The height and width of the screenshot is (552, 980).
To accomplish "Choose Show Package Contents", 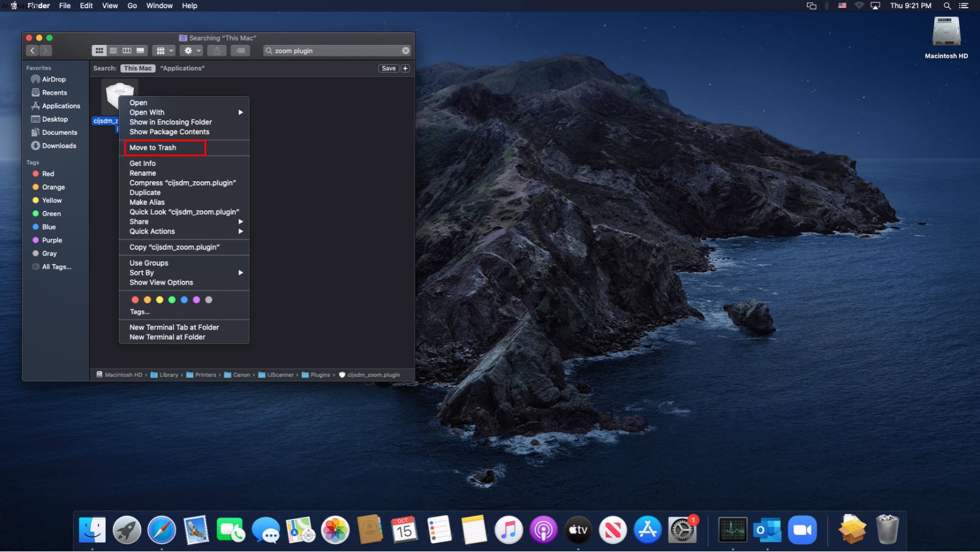I will tap(184, 132).
